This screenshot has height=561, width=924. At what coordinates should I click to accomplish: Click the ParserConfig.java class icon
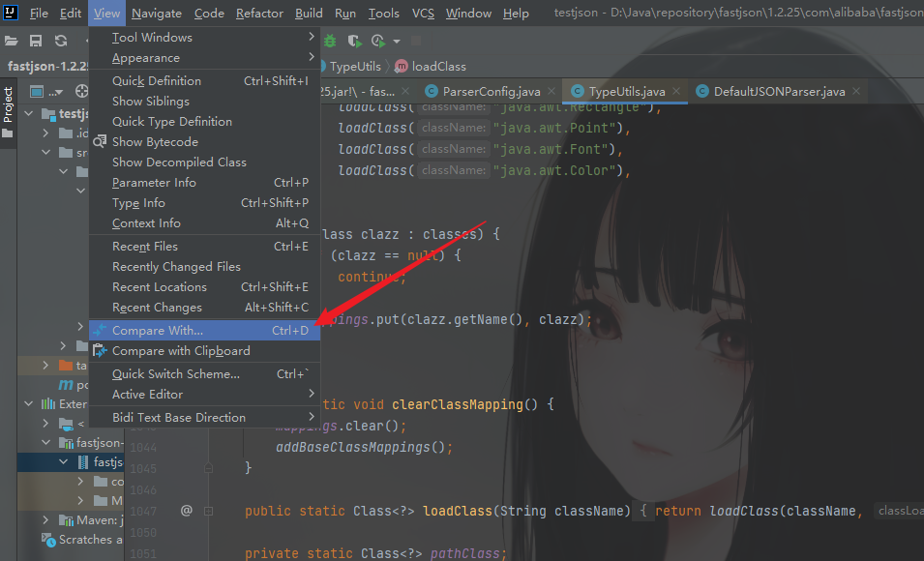coord(432,91)
